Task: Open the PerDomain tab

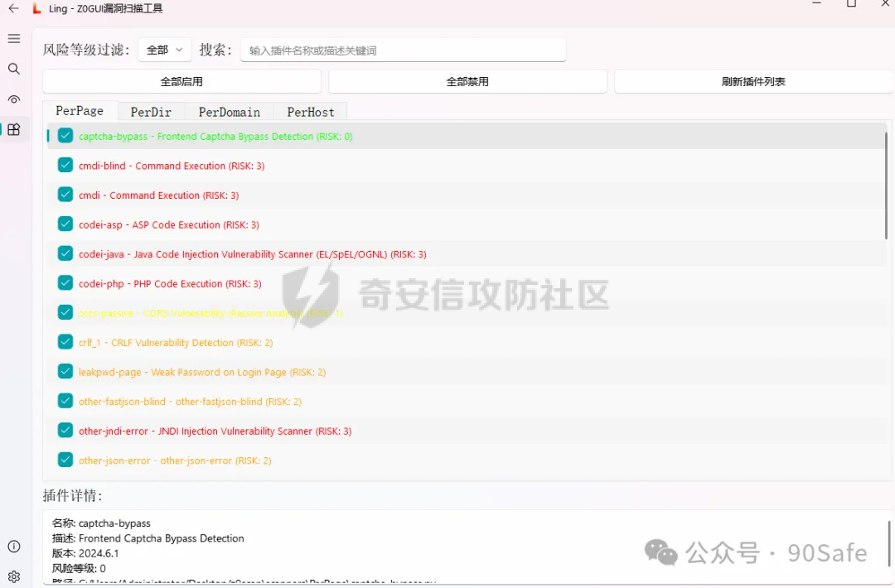Action: pyautogui.click(x=230, y=112)
